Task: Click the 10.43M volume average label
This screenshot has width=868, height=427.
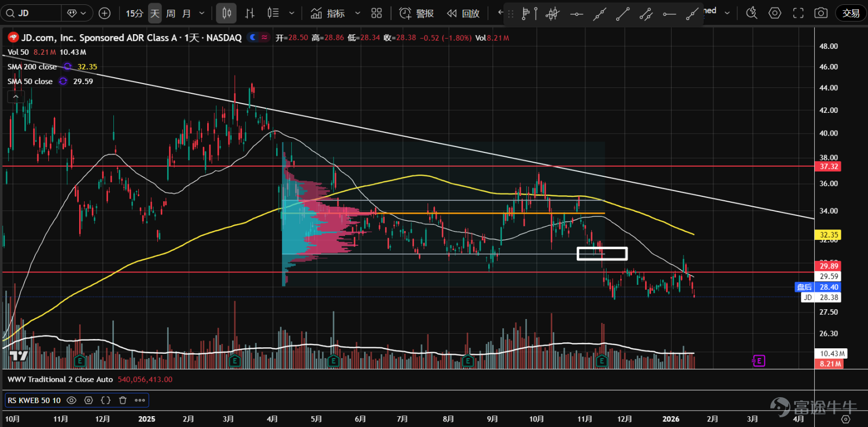Action: coord(832,353)
